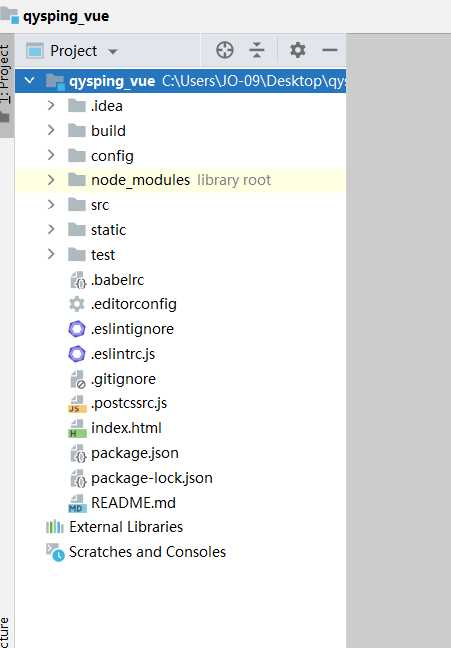The height and width of the screenshot is (648, 451).
Task: Toggle the 1: Project side tool tab
Action: [6, 86]
